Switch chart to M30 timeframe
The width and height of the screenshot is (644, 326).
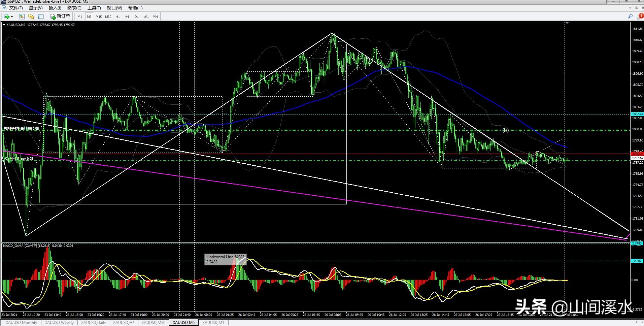(x=108, y=17)
